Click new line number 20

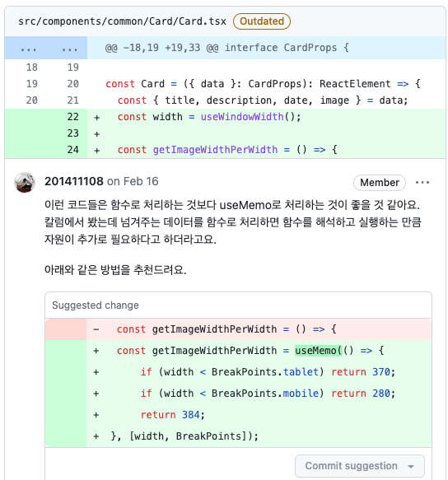72,84
